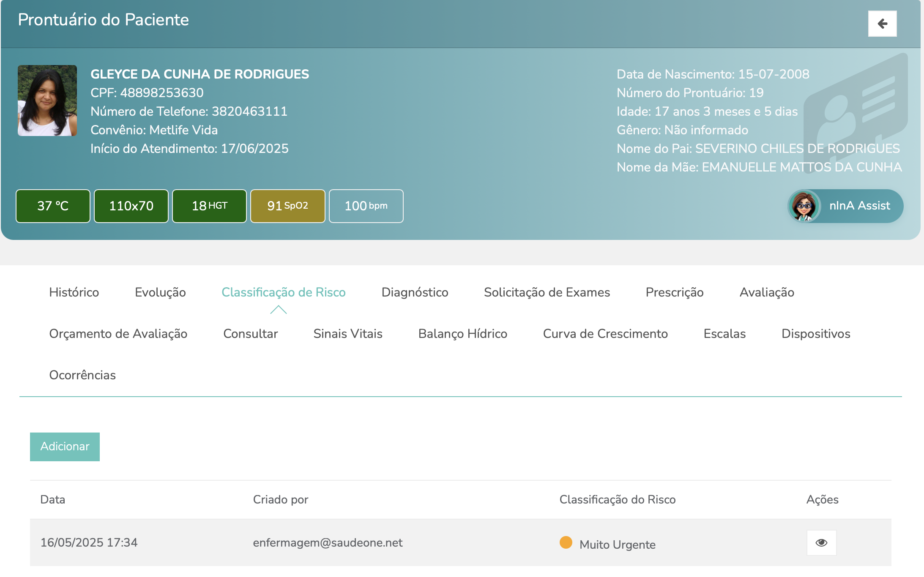Select the Diagnóstico tab
The image size is (924, 577).
point(415,292)
